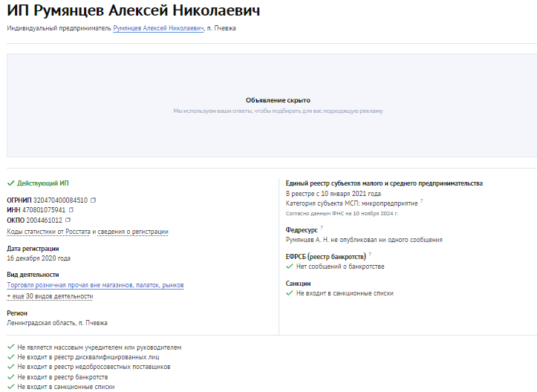The image size is (537, 392).
Task: Click Не входит в реестр дисквалифицированных лиц
Action: [x=83, y=357]
